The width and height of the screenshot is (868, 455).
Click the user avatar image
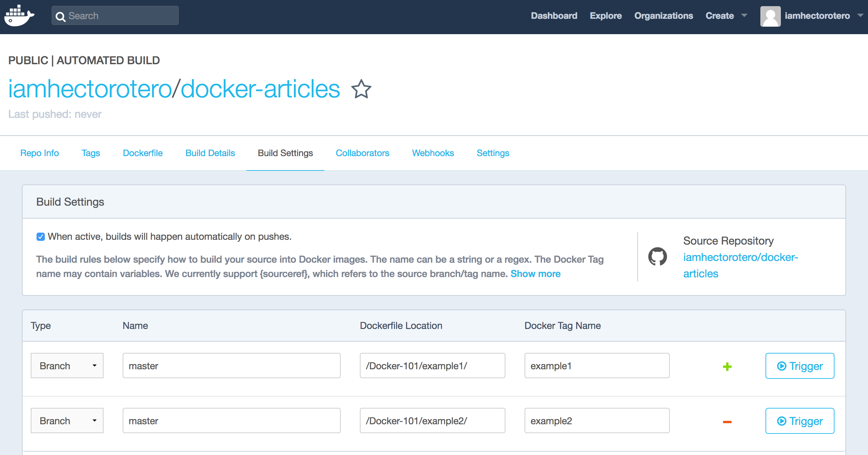click(x=770, y=16)
